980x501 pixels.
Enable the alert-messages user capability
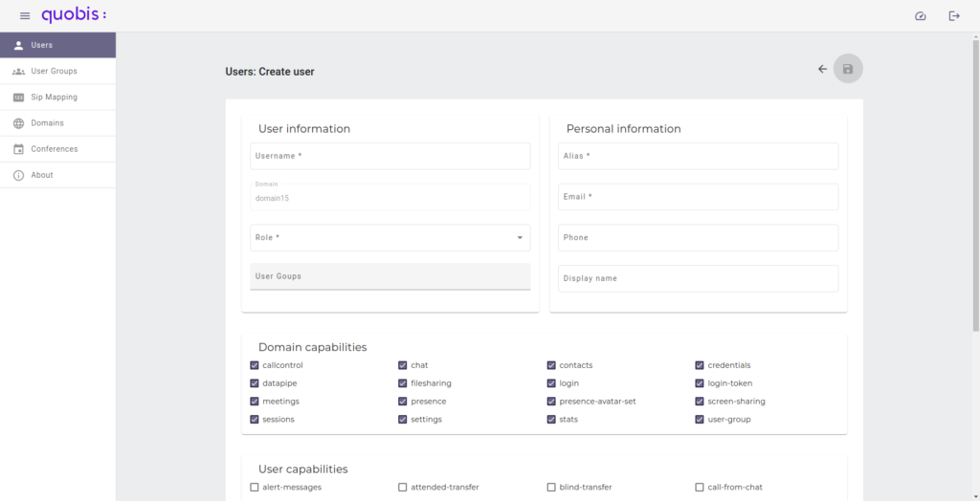pos(255,488)
